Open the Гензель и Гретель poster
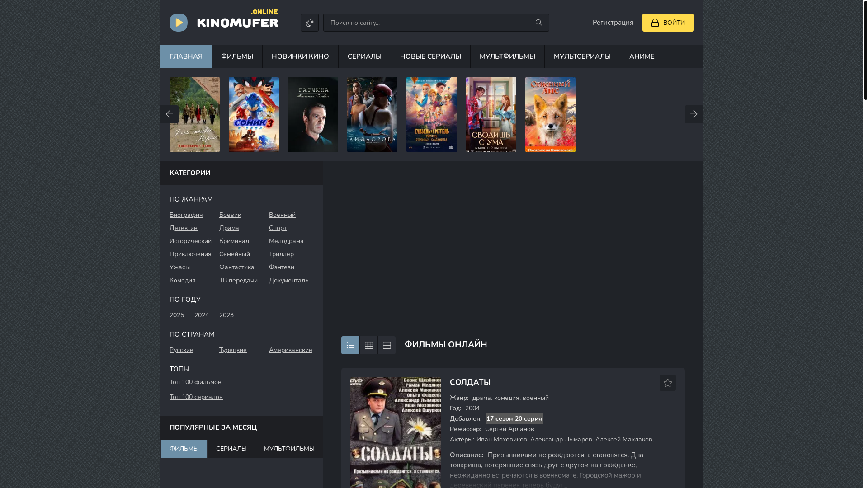 point(431,114)
